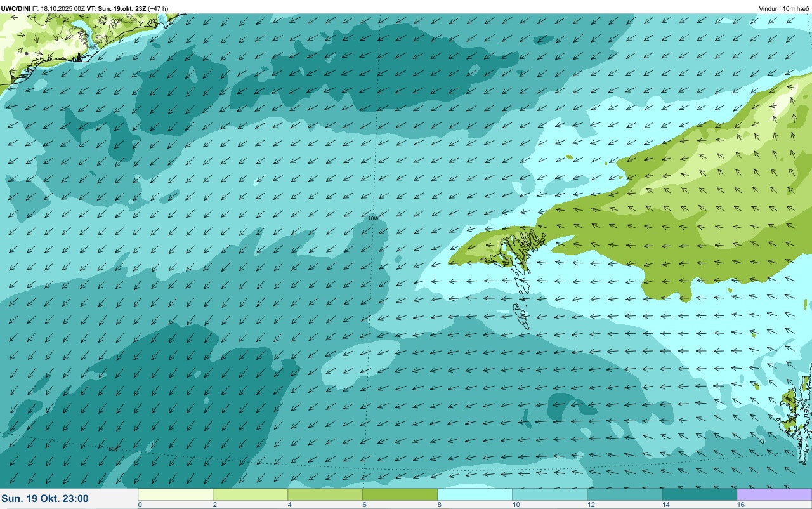
Task: Click the 6–8 m/s olive green legend swatch
Action: (x=400, y=494)
